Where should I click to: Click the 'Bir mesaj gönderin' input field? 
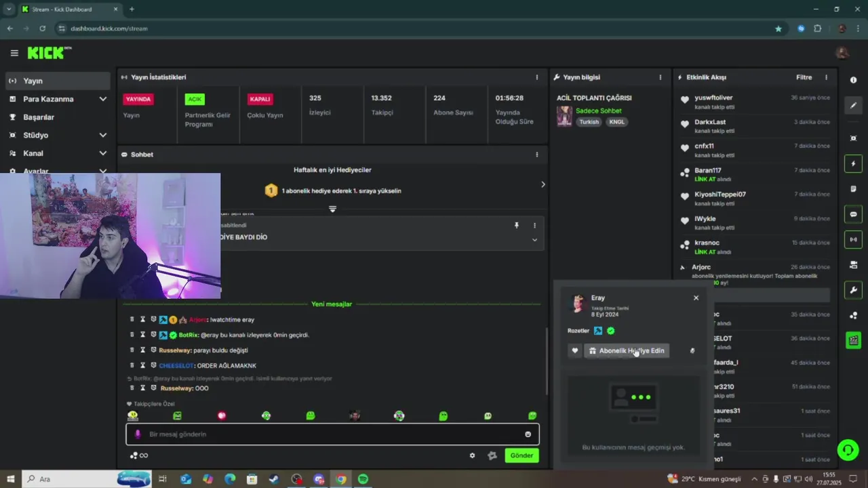[x=332, y=434]
